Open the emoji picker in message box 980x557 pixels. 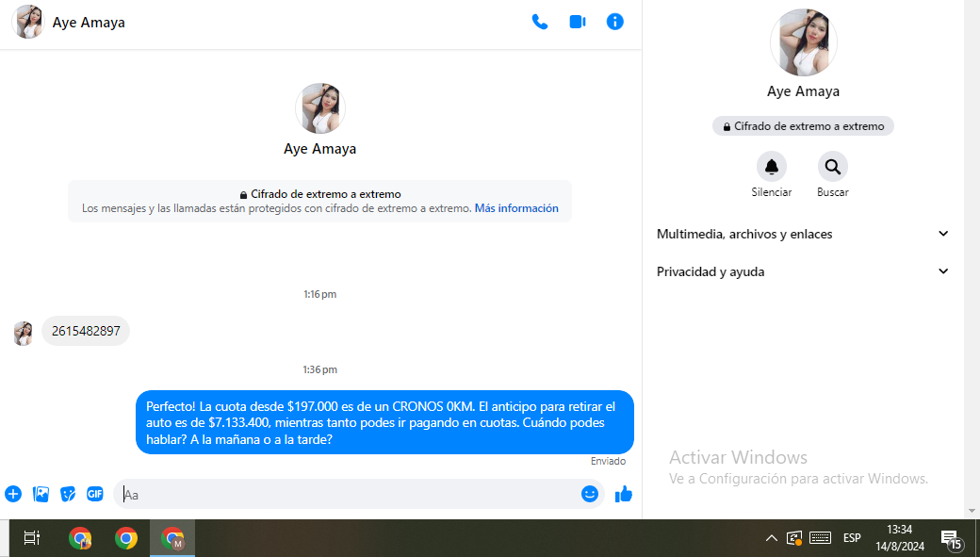click(x=590, y=494)
